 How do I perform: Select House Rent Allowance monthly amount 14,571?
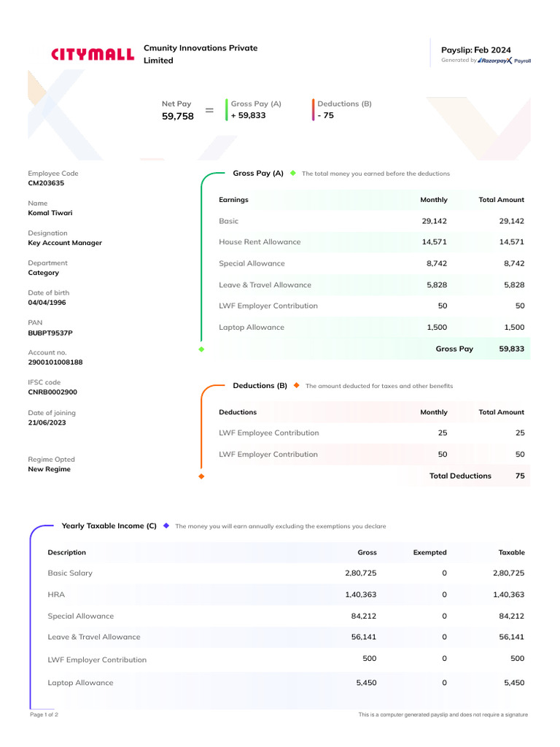pos(435,242)
